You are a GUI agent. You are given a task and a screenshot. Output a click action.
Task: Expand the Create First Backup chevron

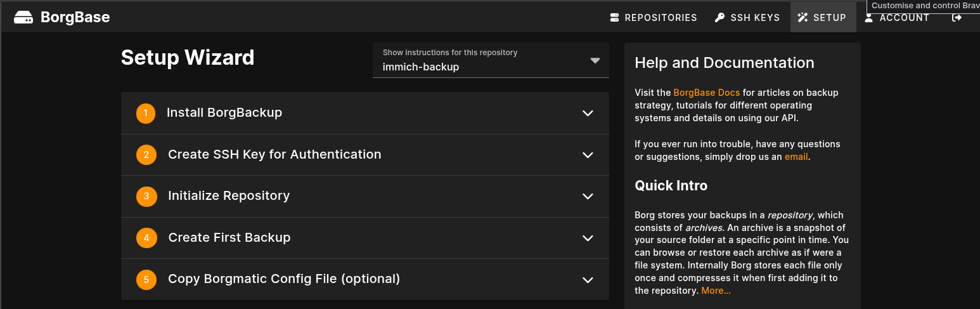(588, 238)
